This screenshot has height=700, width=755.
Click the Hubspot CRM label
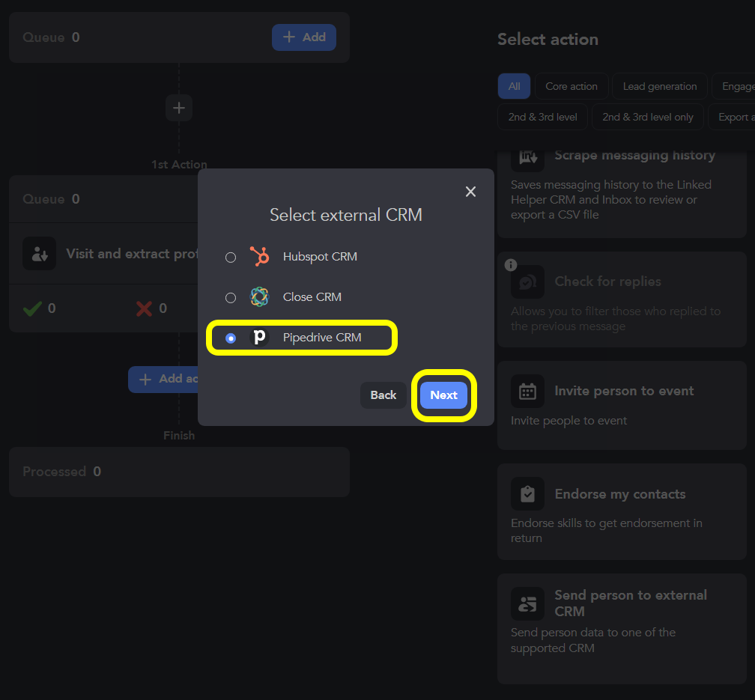click(x=321, y=257)
